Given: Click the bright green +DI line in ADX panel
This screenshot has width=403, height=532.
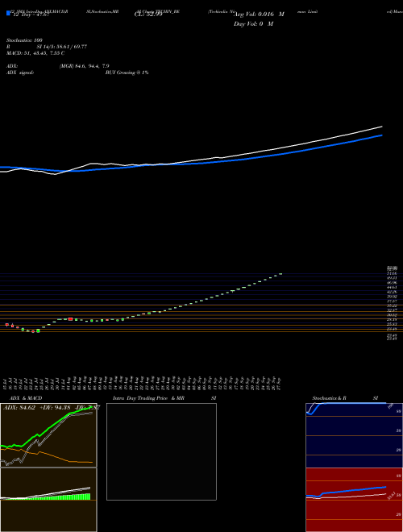Looking at the screenshot, I should pyautogui.click(x=48, y=428).
